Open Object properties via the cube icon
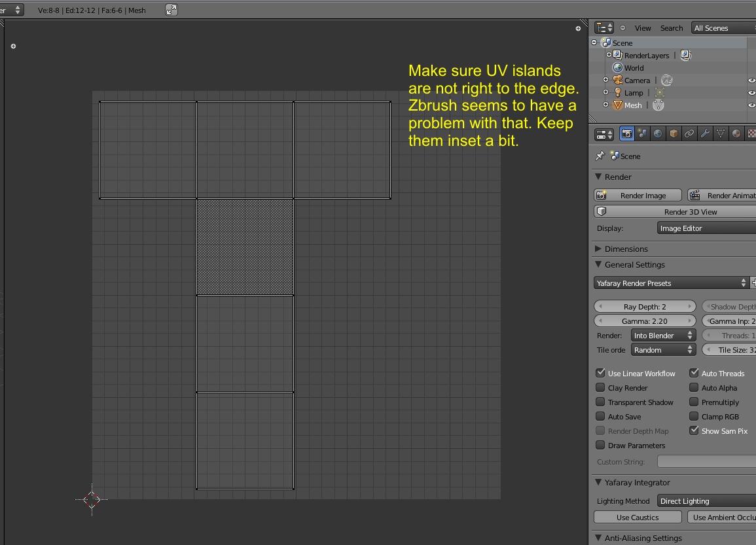This screenshot has height=545, width=756. coord(673,134)
